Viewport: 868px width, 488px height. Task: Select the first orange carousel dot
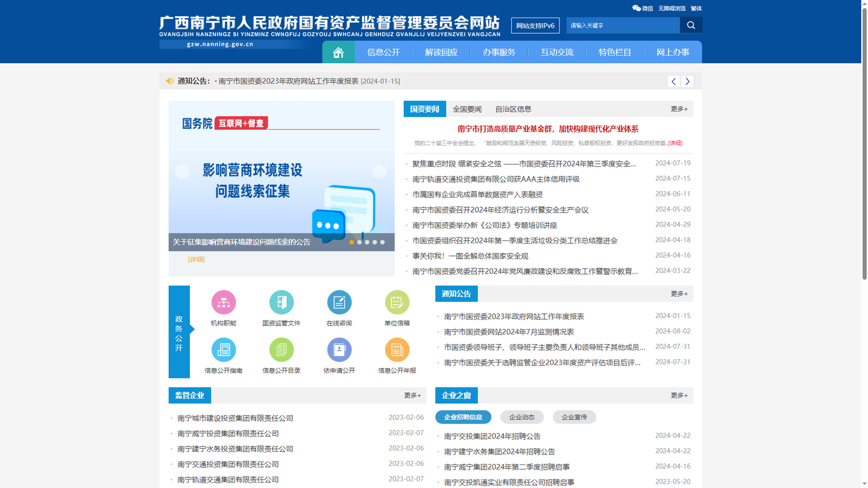[352, 242]
